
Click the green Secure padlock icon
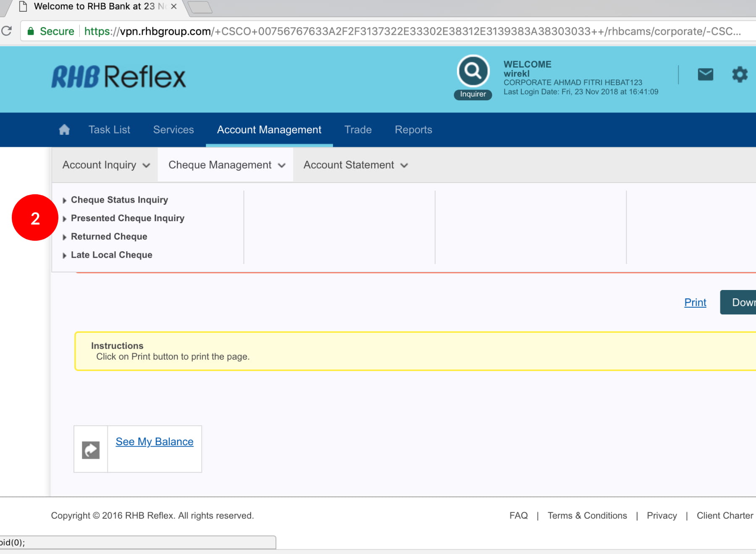31,31
